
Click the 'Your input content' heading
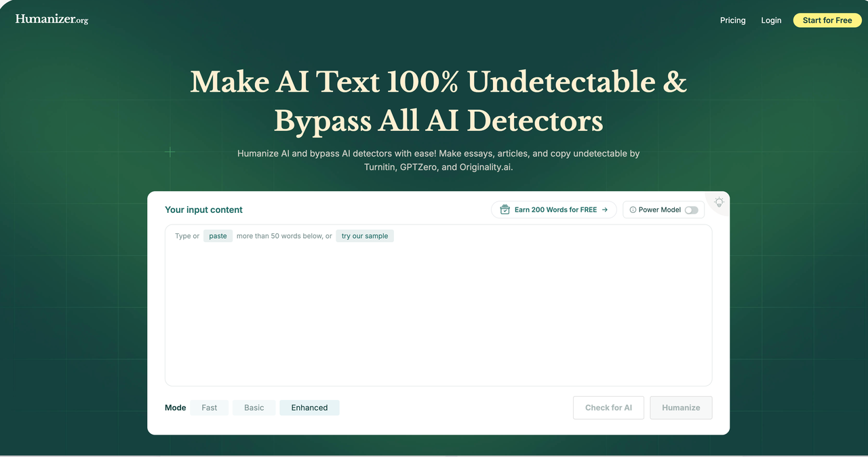pyautogui.click(x=203, y=210)
